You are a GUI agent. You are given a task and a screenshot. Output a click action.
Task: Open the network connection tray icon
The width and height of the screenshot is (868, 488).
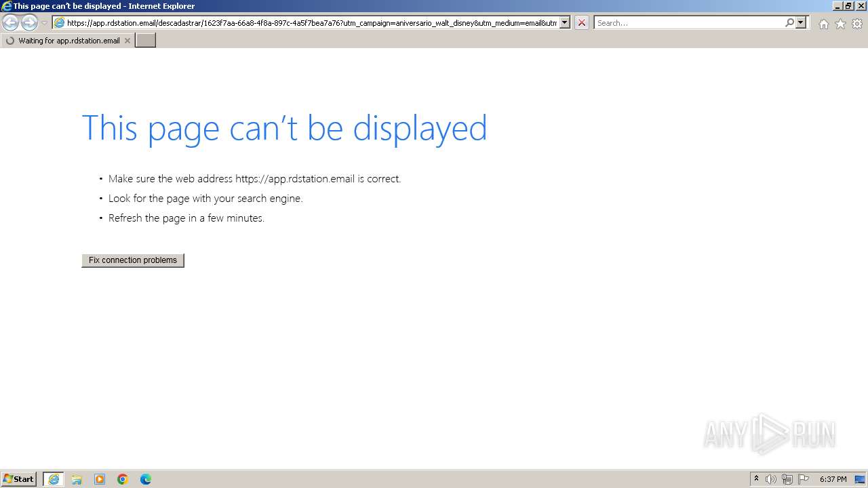(787, 479)
